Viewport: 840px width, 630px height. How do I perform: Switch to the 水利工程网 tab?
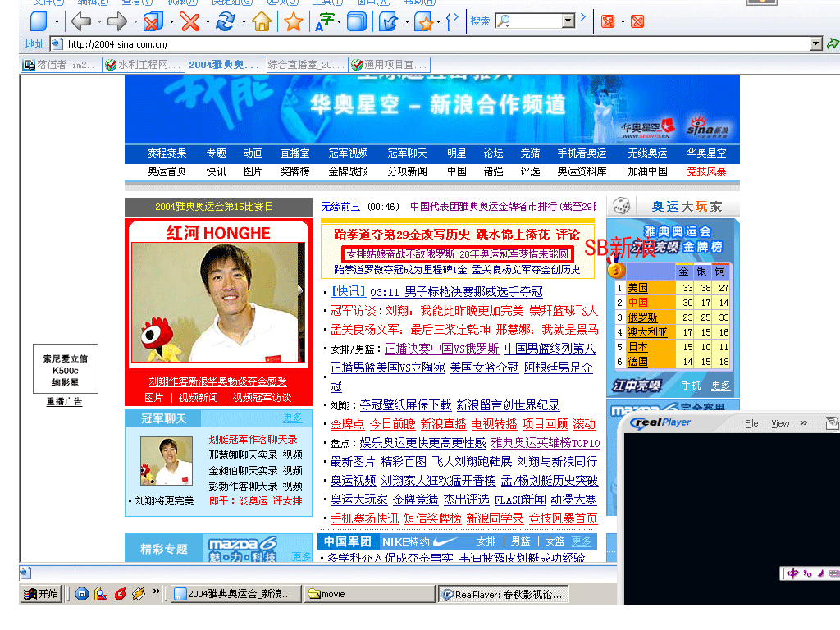(x=144, y=65)
